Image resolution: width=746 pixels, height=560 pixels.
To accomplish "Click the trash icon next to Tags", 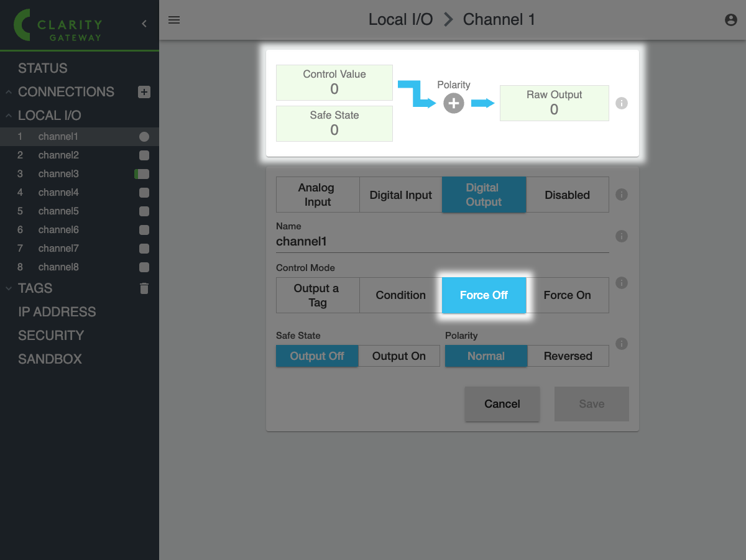I will pos(144,288).
